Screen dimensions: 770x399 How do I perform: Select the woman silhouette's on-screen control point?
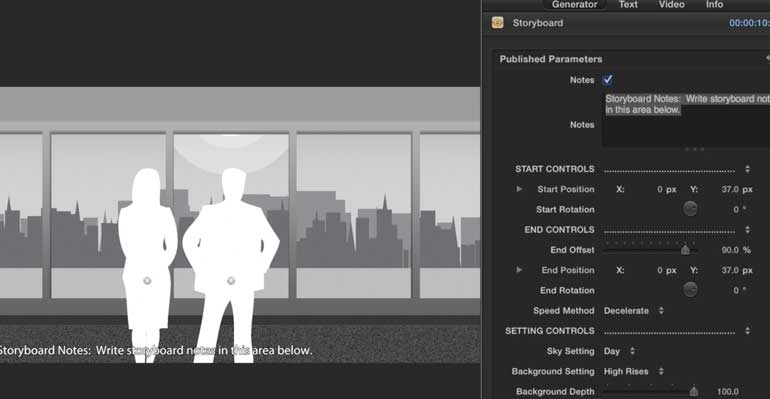(147, 281)
